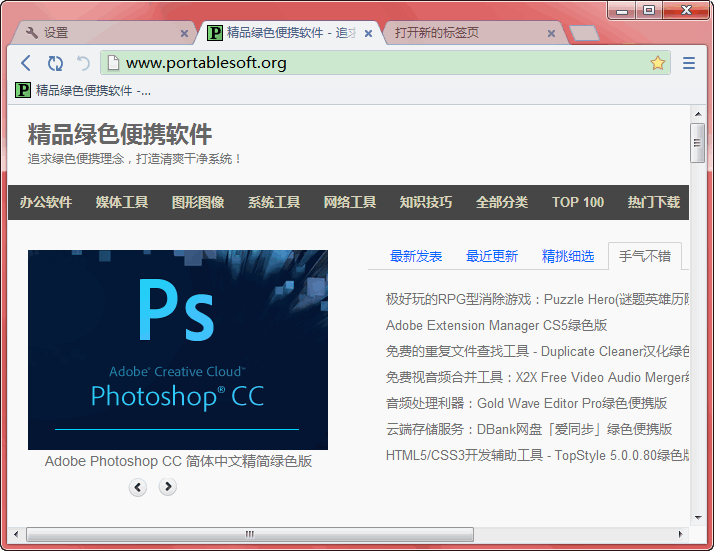Image resolution: width=714 pixels, height=551 pixels.
Task: Show the previous slide in the carousel
Action: (138, 487)
